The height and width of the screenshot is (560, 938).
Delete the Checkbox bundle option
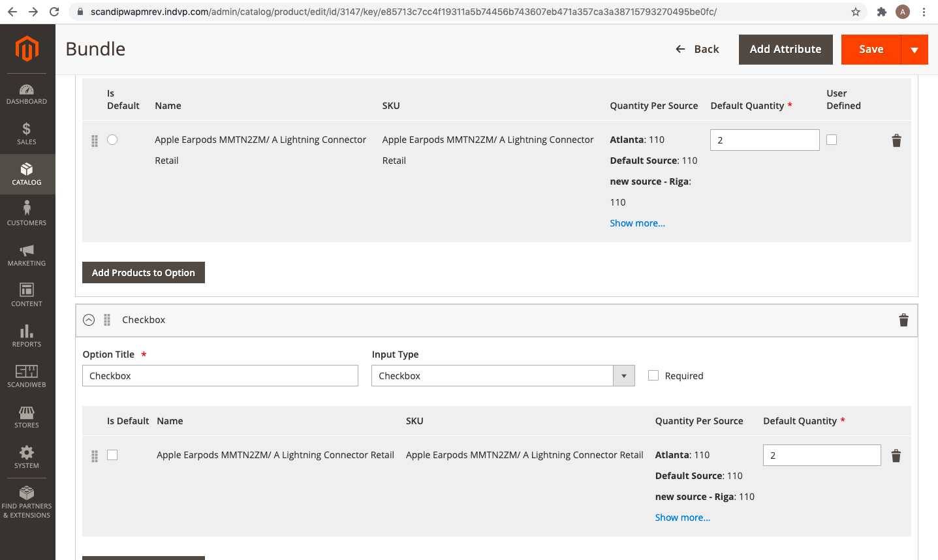904,320
